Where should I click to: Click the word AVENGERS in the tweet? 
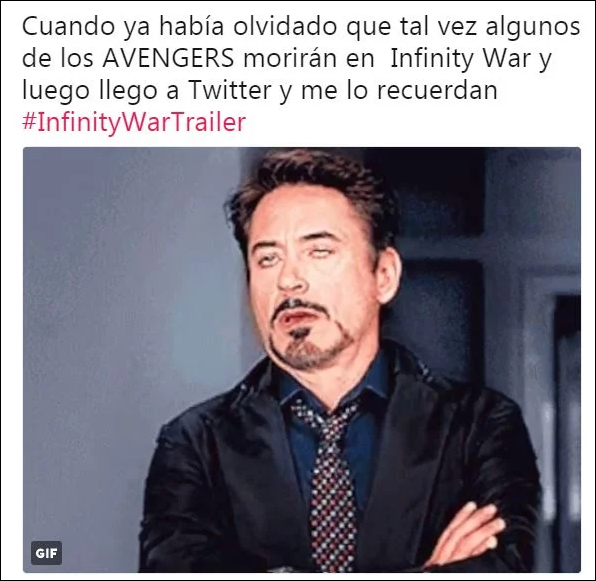pyautogui.click(x=168, y=59)
